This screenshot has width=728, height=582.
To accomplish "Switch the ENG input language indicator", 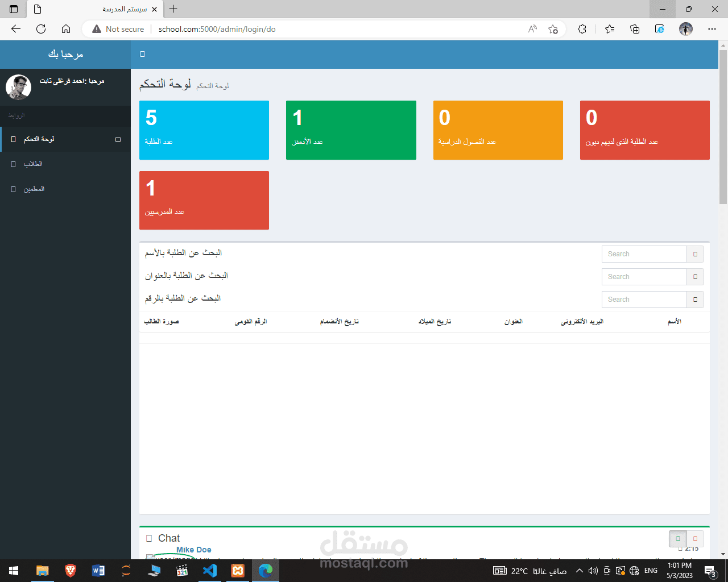I will pos(651,571).
